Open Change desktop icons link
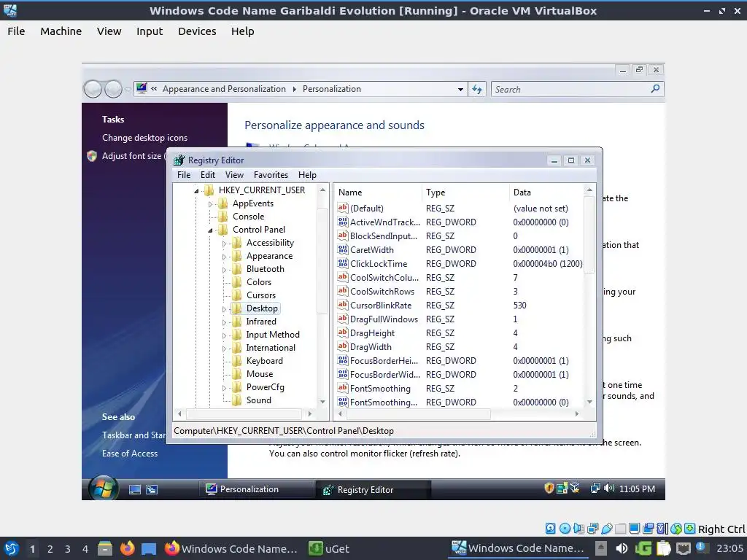 pos(145,138)
